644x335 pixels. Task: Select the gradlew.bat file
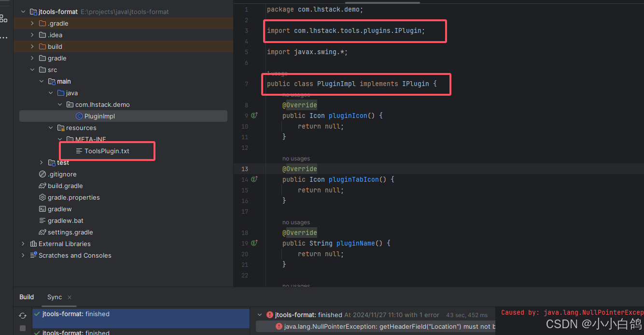(66, 220)
